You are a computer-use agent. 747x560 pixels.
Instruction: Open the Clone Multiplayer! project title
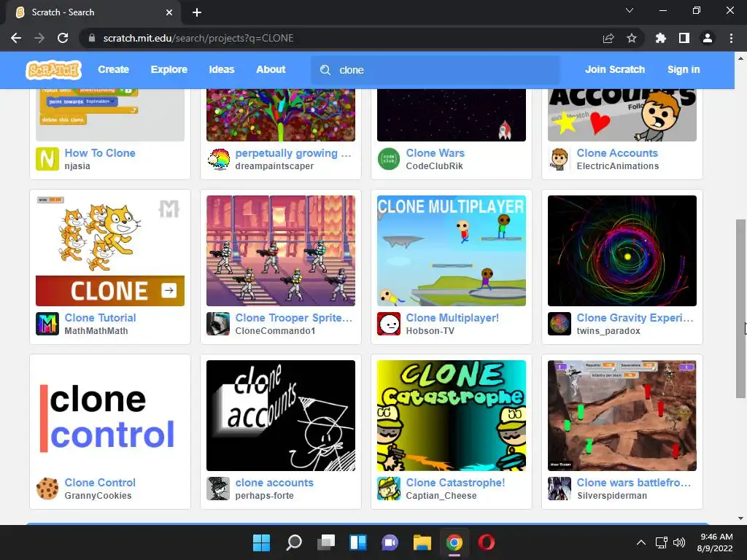tap(452, 318)
